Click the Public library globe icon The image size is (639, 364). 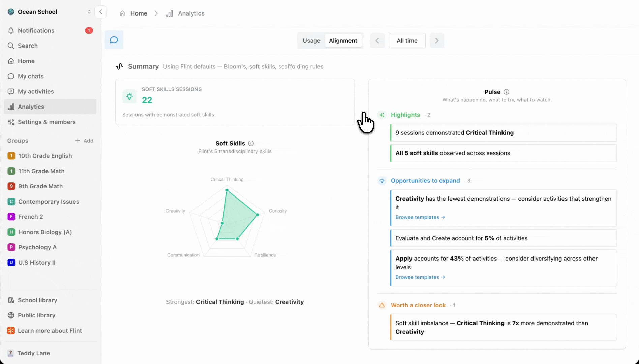11,315
